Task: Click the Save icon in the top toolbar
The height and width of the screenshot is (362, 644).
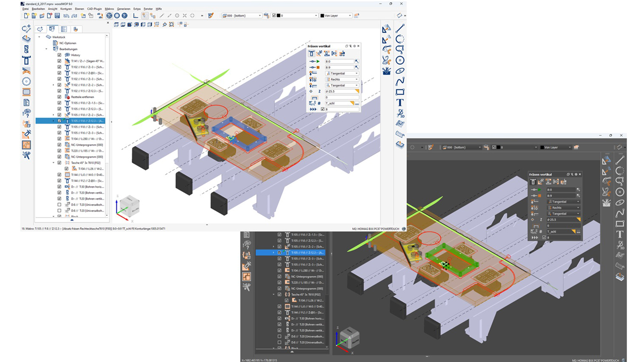Action: [x=57, y=16]
